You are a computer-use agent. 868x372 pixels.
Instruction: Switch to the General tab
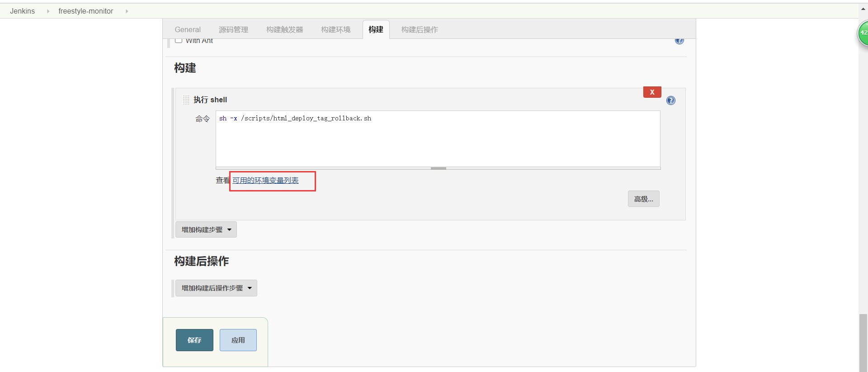[x=188, y=29]
